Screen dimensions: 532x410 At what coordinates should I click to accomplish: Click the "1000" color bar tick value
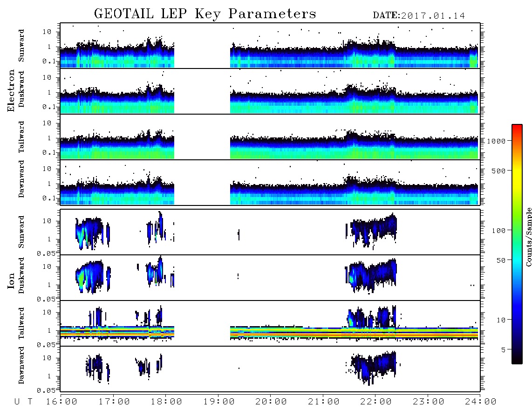496,141
